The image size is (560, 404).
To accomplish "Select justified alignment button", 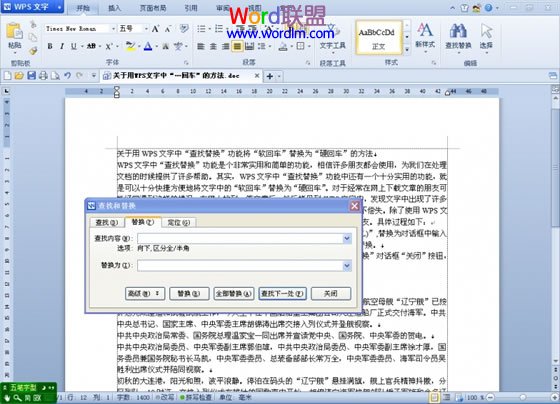I will (237, 46).
